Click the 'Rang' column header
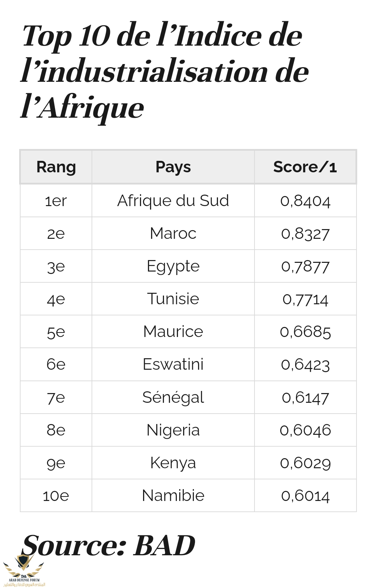376x588 pixels. pos(56,167)
